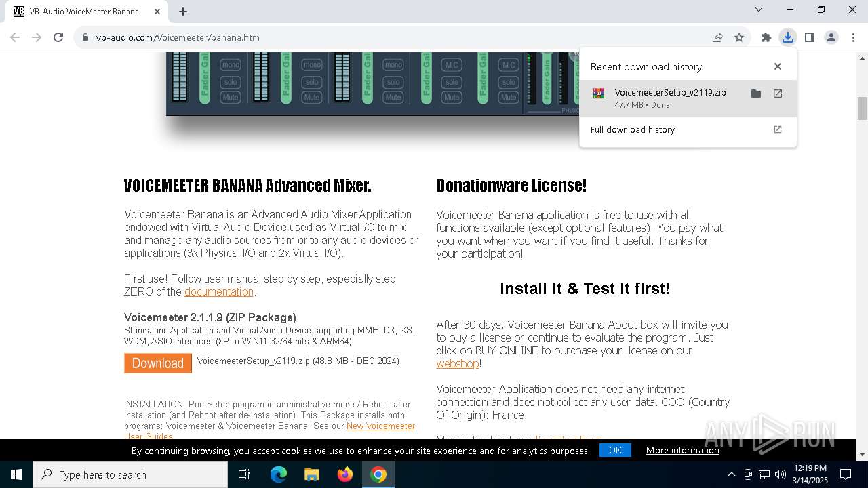Accept cookies with OK button
The height and width of the screenshot is (488, 868).
[615, 450]
